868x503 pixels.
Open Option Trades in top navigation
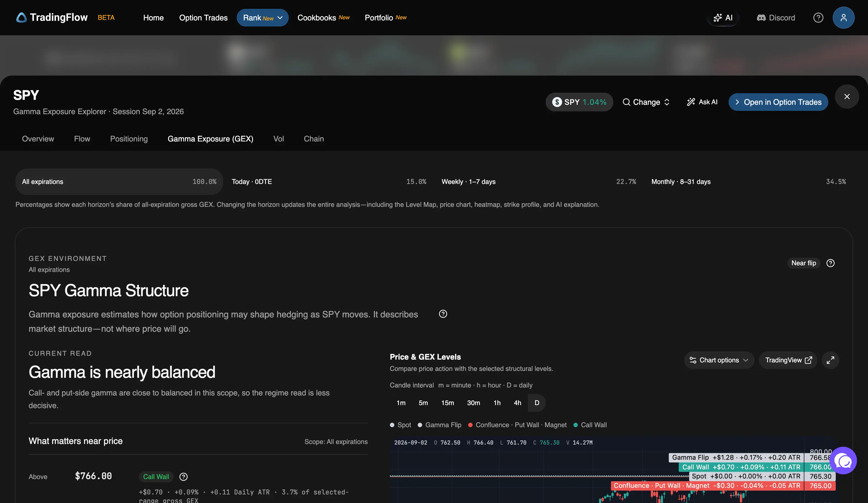tap(203, 18)
